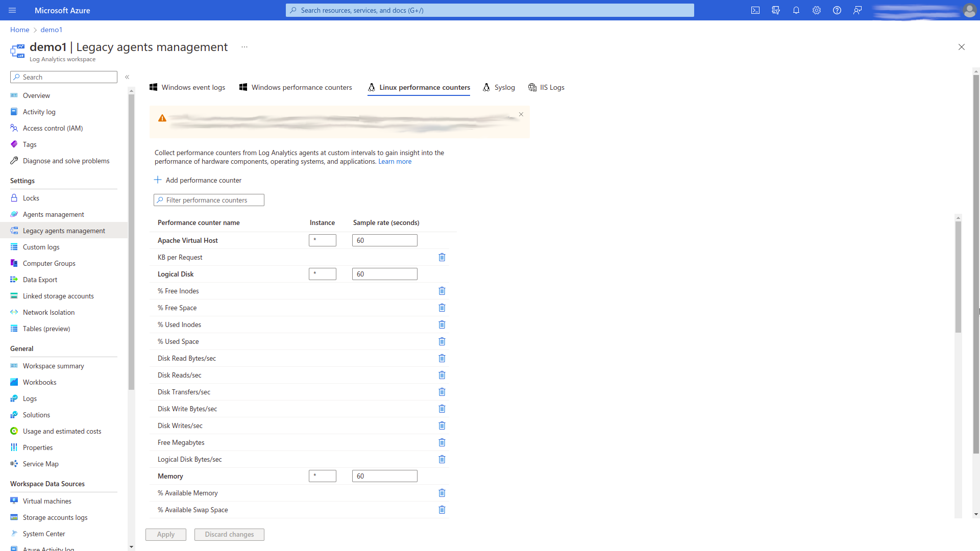This screenshot has height=551, width=980.
Task: Delete the % Available Memory counter
Action: (442, 493)
